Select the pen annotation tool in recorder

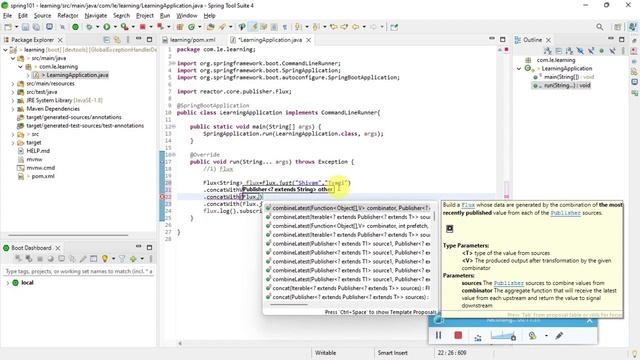pos(559,336)
